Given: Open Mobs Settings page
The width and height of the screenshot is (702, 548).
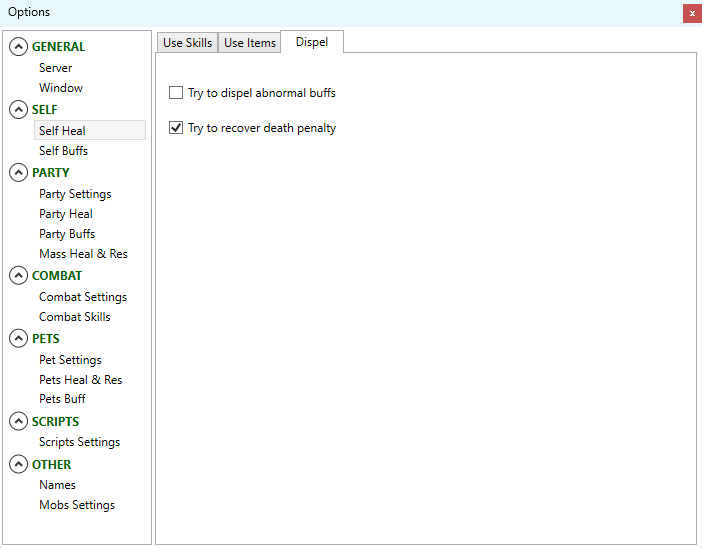Looking at the screenshot, I should tap(77, 505).
